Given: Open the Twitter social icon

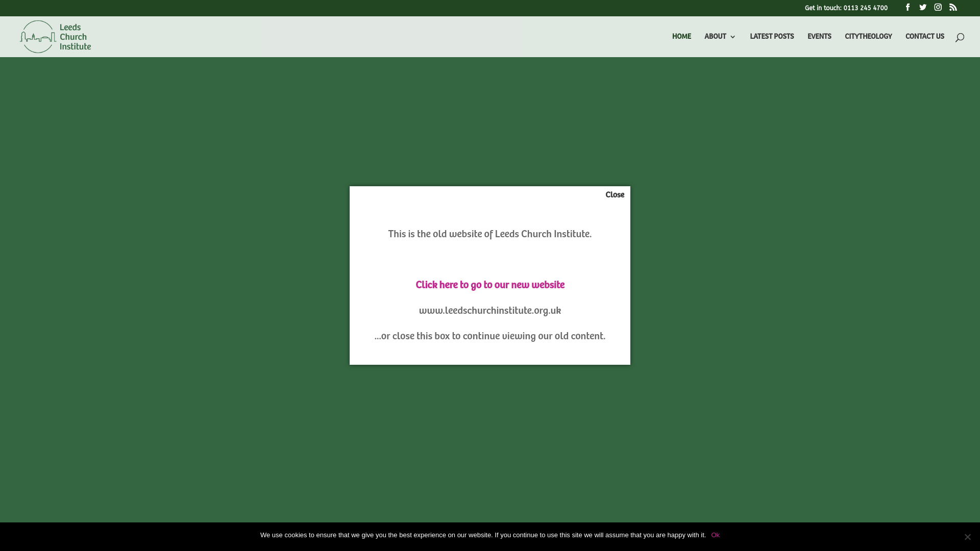Looking at the screenshot, I should tap(923, 7).
